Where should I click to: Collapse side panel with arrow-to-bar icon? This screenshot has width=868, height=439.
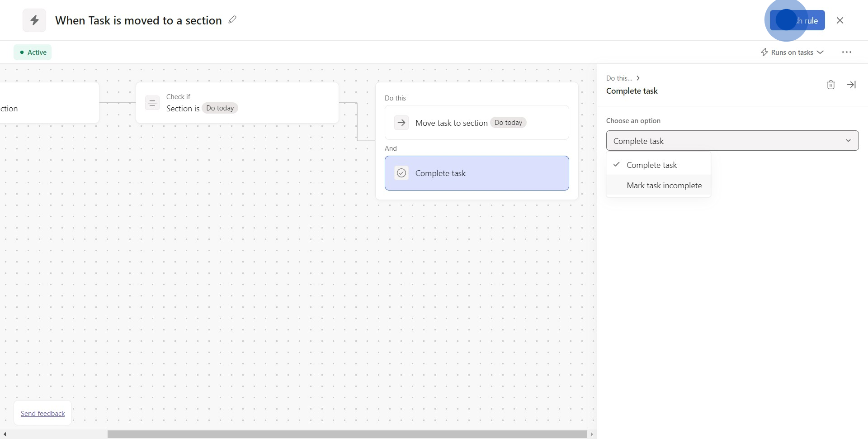(x=851, y=85)
